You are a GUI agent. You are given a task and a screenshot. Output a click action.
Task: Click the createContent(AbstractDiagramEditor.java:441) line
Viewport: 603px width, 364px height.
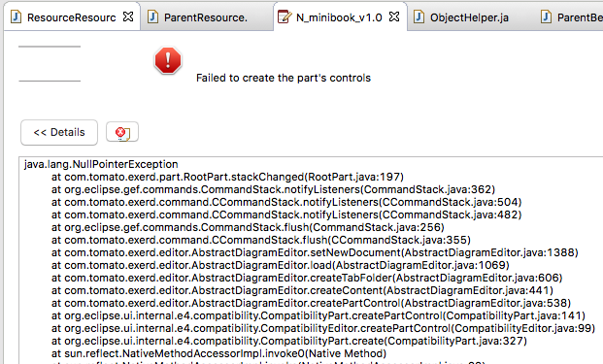tap(302, 290)
